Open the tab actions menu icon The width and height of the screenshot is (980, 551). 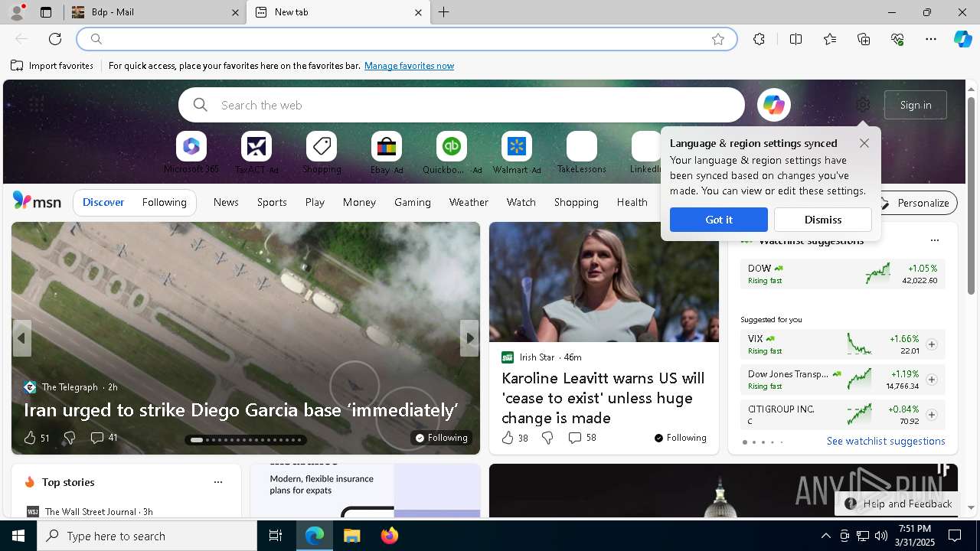tap(46, 12)
